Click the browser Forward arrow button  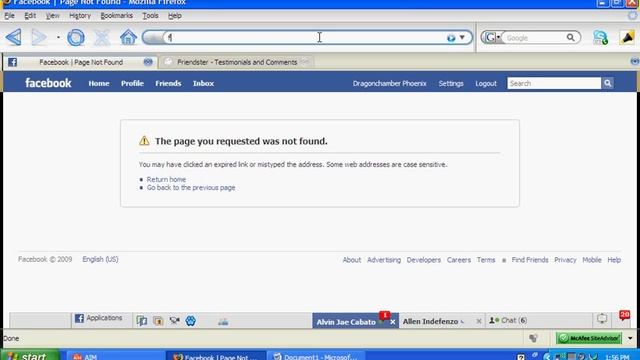coord(39,38)
